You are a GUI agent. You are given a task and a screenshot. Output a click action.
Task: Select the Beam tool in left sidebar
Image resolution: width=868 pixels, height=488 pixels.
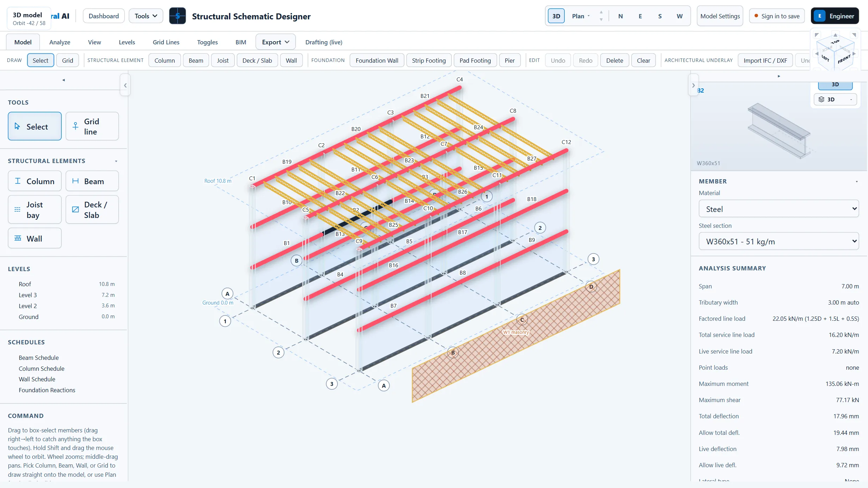point(92,181)
